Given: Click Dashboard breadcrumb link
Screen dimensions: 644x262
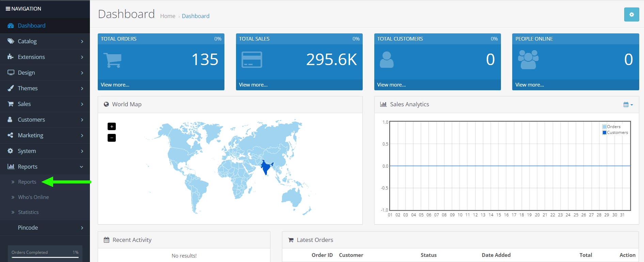Looking at the screenshot, I should click(195, 16).
